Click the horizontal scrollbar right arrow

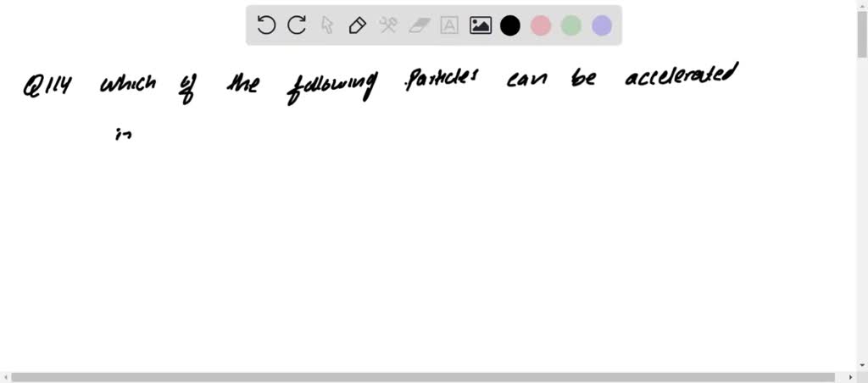851,377
